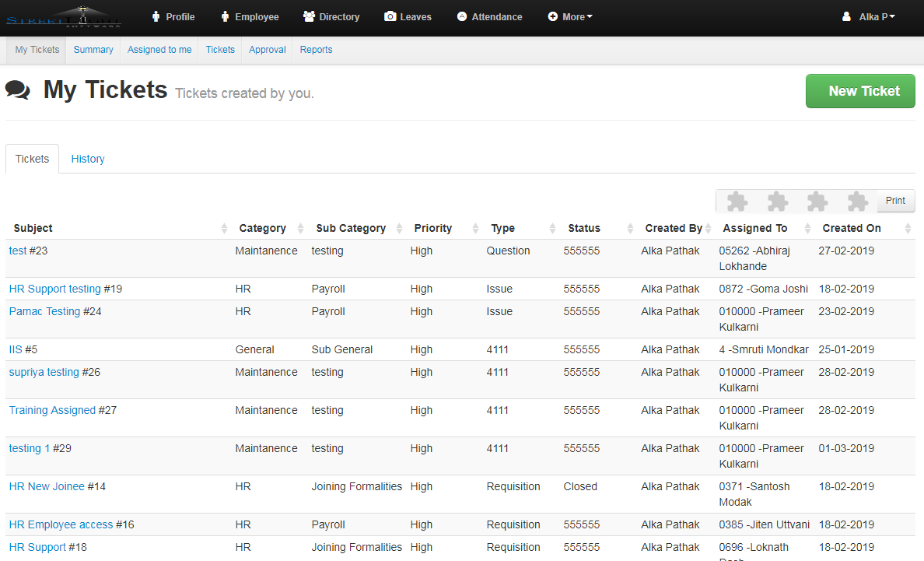Switch to the History tab
The height and width of the screenshot is (561, 924).
click(x=88, y=159)
